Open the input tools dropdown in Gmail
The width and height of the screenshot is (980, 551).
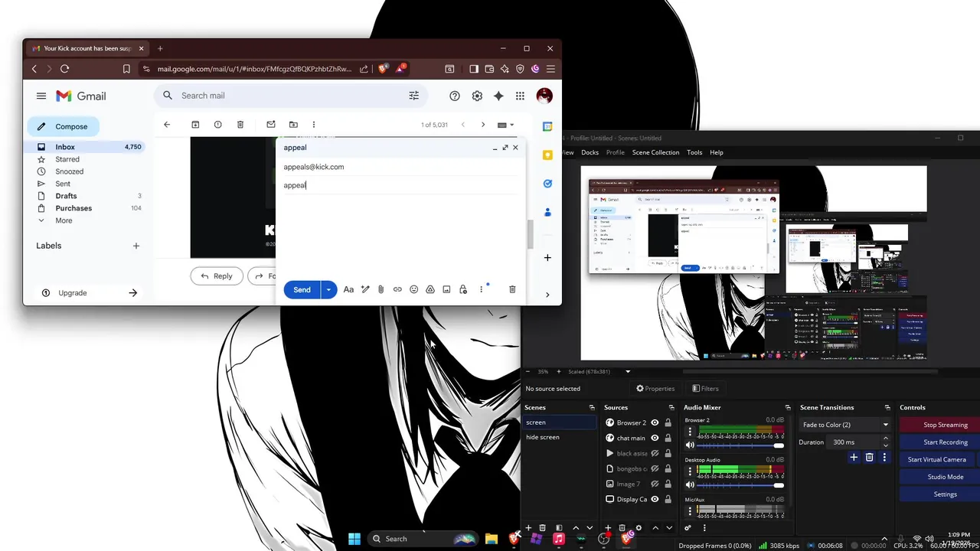coord(506,125)
